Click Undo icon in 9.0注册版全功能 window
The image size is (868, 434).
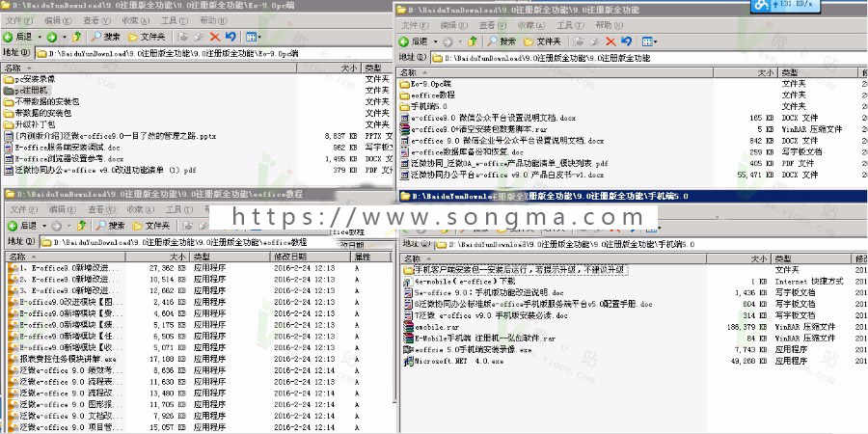click(x=626, y=41)
